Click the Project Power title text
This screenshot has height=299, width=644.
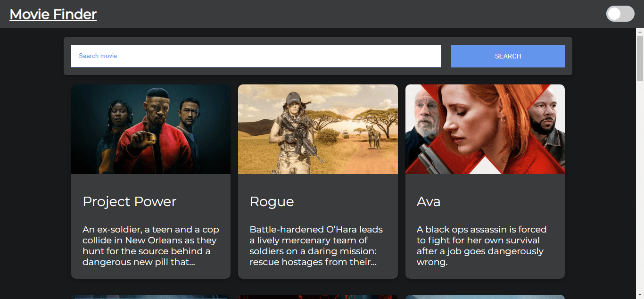[x=129, y=201]
